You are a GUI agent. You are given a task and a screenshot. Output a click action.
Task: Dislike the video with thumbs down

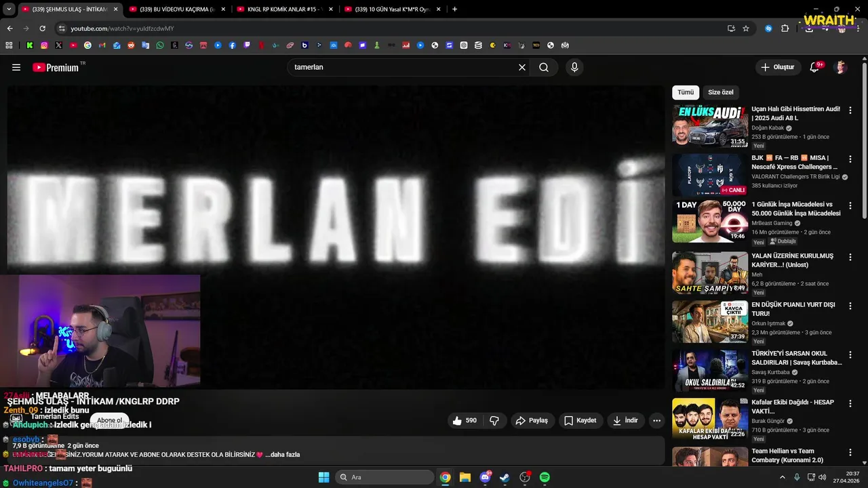coord(494,420)
